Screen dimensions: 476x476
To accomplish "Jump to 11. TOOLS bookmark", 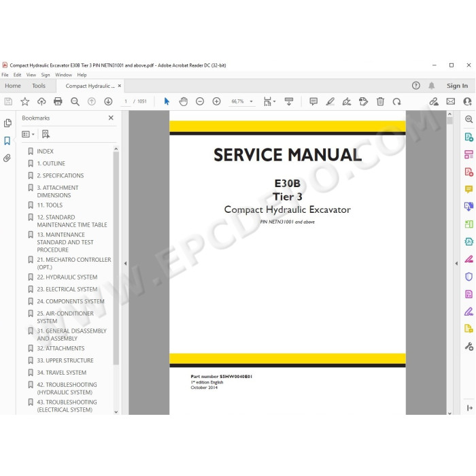I will coord(50,205).
